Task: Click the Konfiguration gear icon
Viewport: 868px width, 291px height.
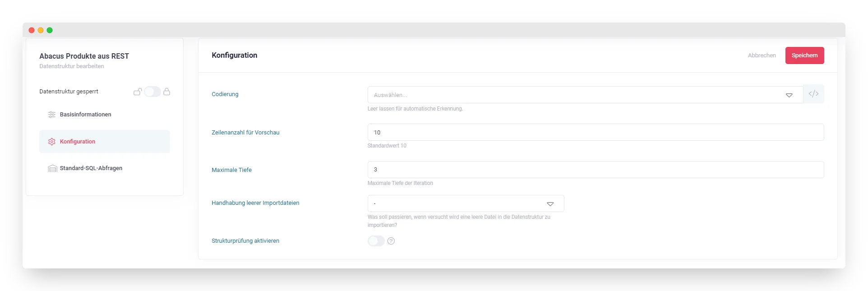Action: pos(52,142)
